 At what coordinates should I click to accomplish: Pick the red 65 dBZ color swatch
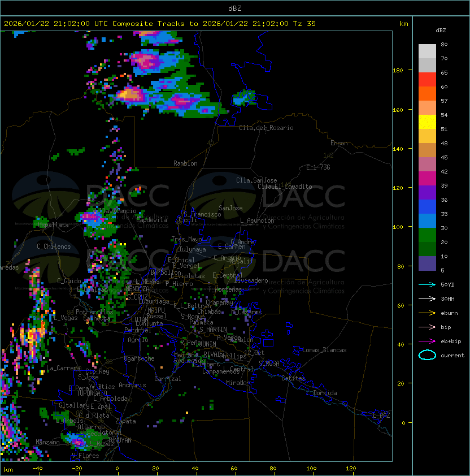tap(427, 80)
